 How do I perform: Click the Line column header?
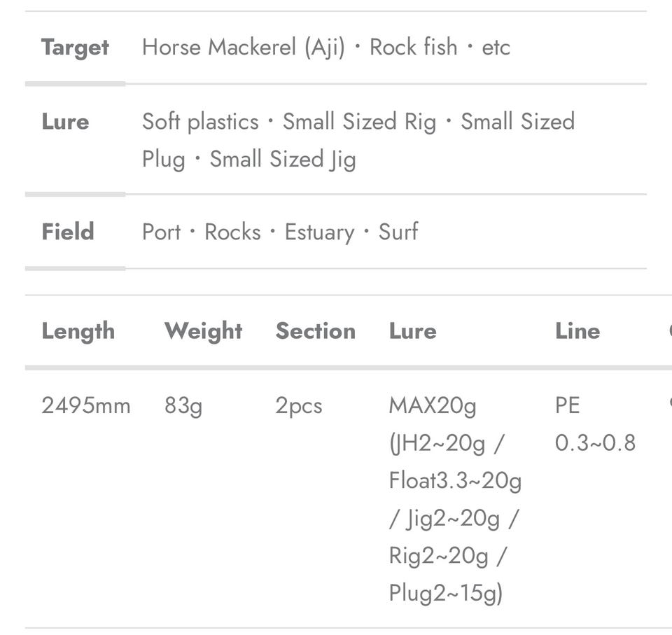click(x=577, y=331)
